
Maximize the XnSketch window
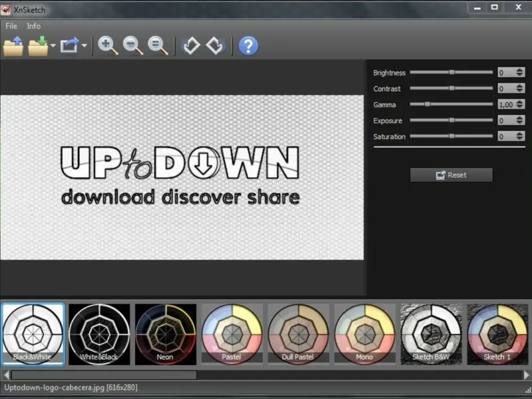click(x=495, y=7)
